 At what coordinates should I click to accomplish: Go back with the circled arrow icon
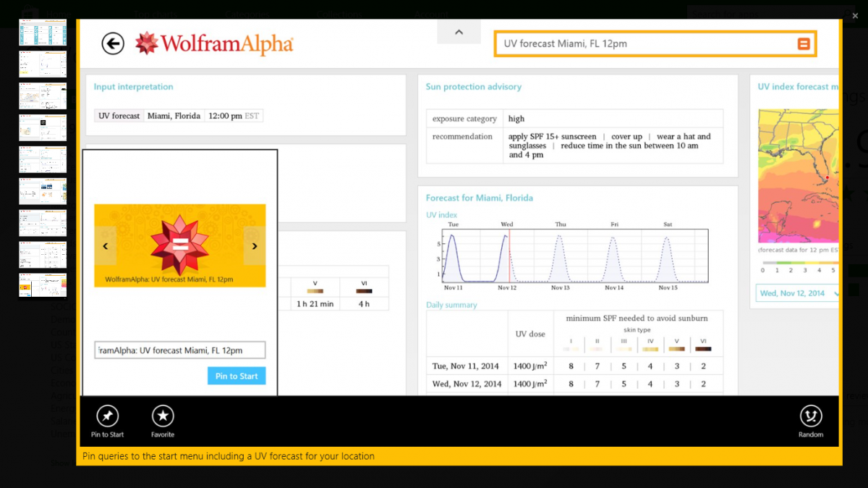[113, 43]
